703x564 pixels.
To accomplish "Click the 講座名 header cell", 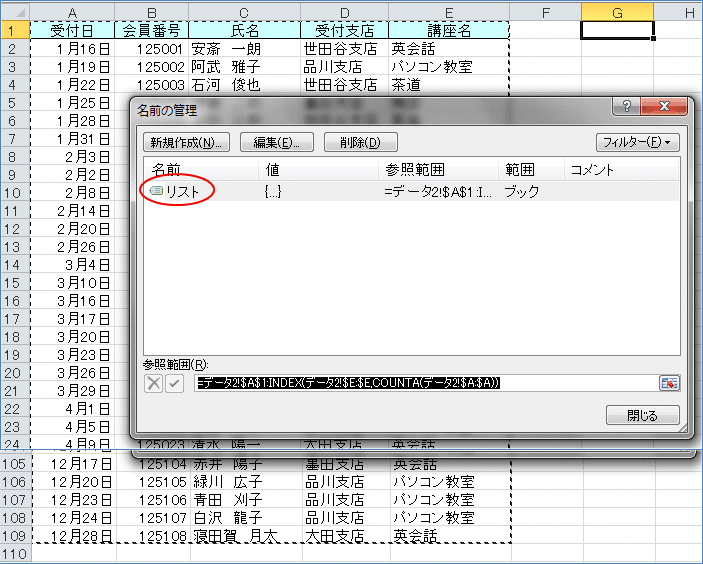I will (x=449, y=30).
